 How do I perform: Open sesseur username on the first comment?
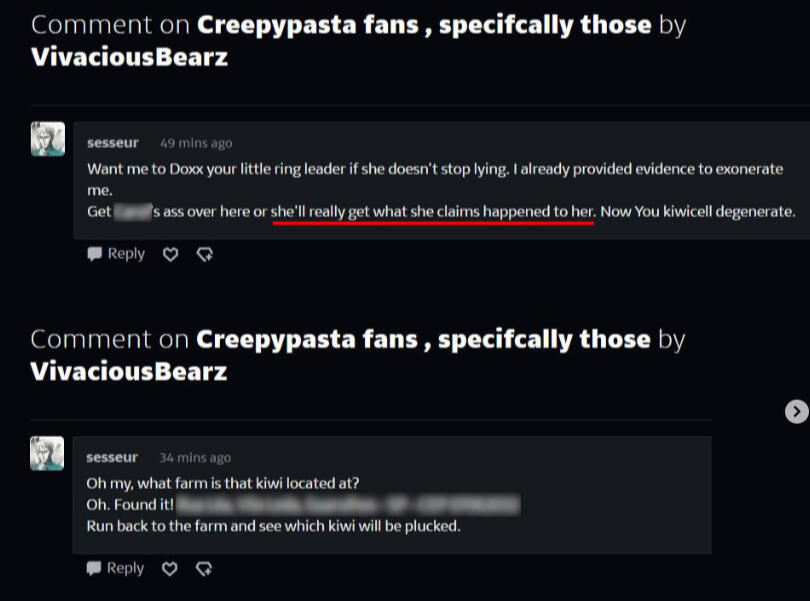pos(113,143)
